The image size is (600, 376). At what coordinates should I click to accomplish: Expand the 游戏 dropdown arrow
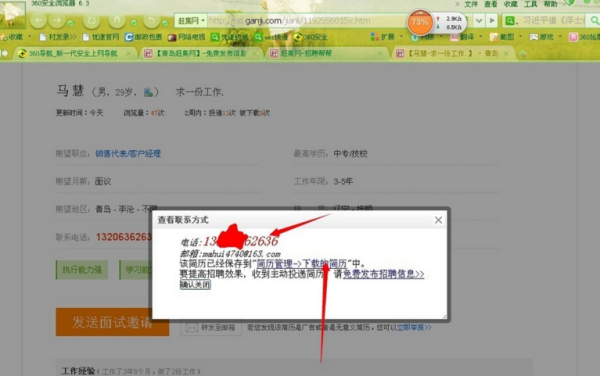(560, 37)
